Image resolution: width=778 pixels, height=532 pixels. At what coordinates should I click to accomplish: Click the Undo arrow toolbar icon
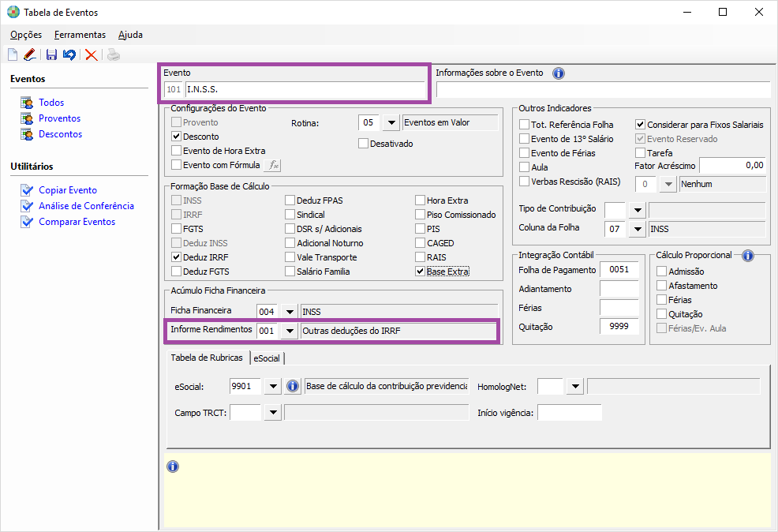[x=69, y=54]
